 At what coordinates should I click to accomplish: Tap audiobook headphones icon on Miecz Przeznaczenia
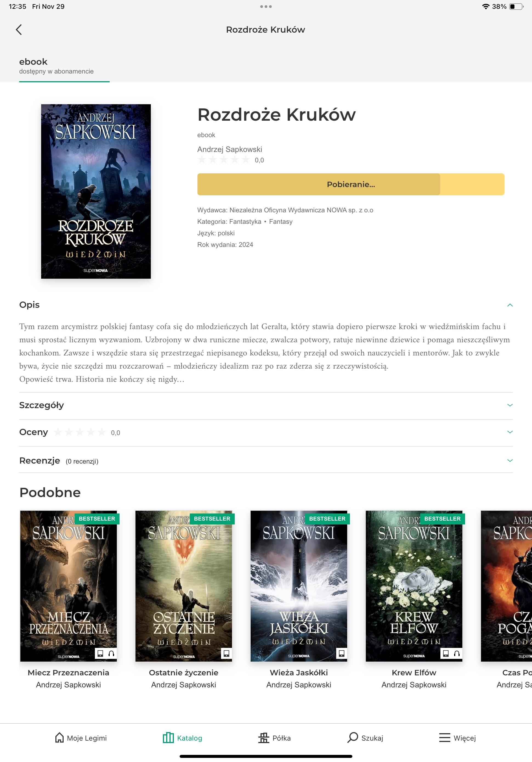[x=112, y=653]
